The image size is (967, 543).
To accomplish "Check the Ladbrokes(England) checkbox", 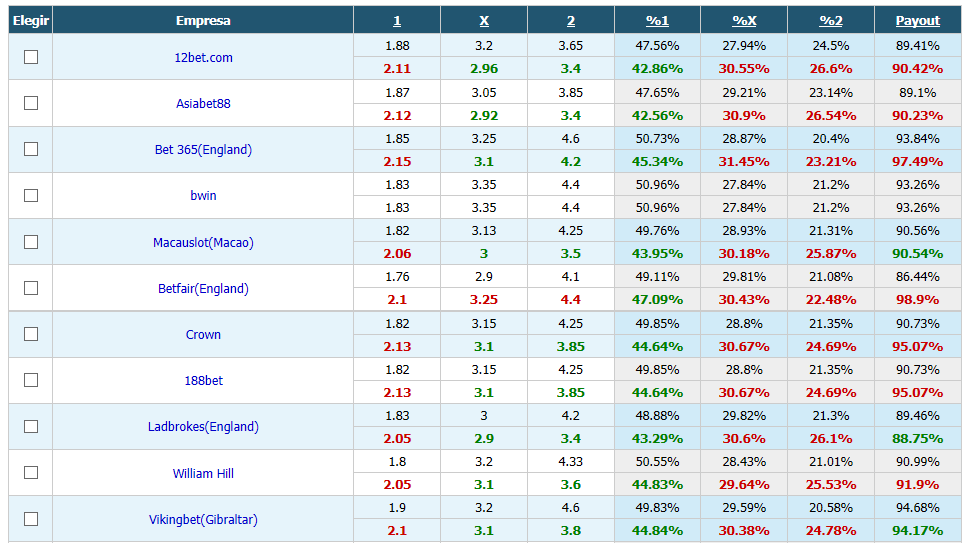I will pyautogui.click(x=31, y=426).
